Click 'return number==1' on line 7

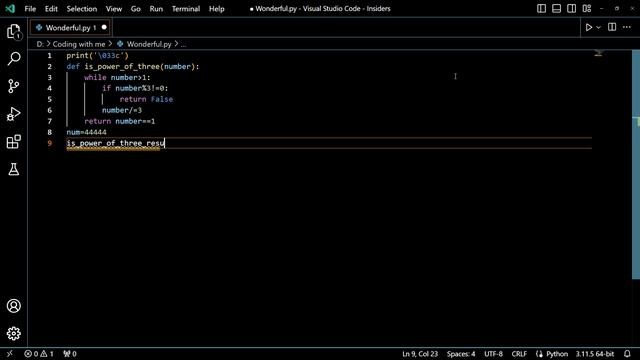[120, 121]
